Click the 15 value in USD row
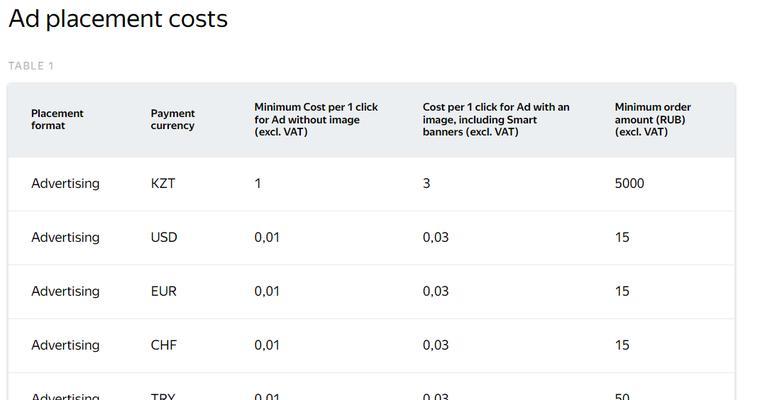This screenshot has height=400, width=760. pyautogui.click(x=622, y=237)
